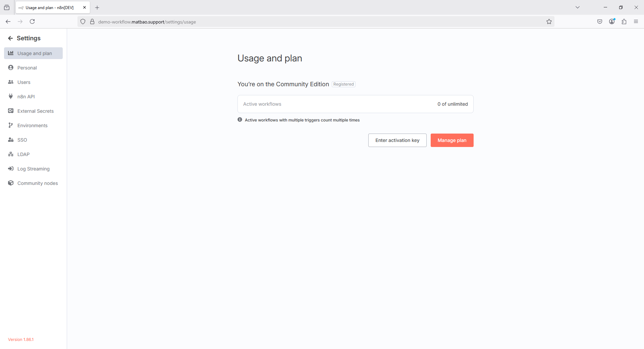The height and width of the screenshot is (349, 644).
Task: Click the Community nodes cube icon
Action: (11, 183)
